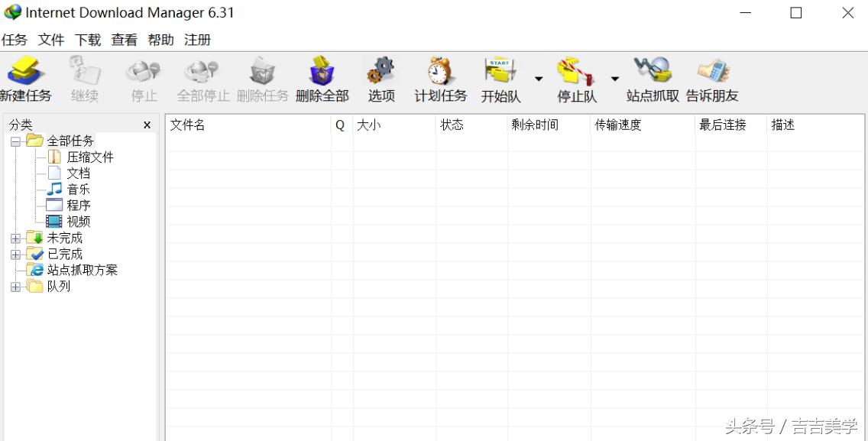Select the 队列 queues folder
Viewport: 868px width, 441px height.
coord(58,287)
